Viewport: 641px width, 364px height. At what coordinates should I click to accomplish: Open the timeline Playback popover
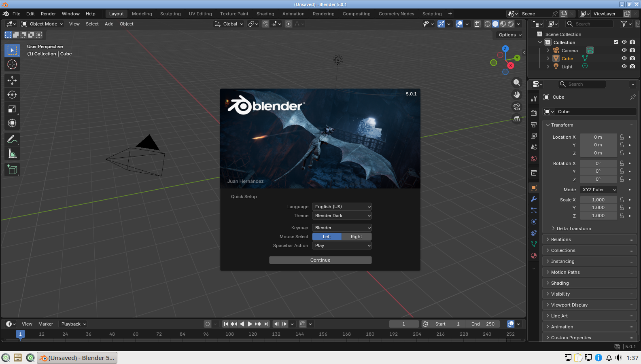tap(74, 324)
